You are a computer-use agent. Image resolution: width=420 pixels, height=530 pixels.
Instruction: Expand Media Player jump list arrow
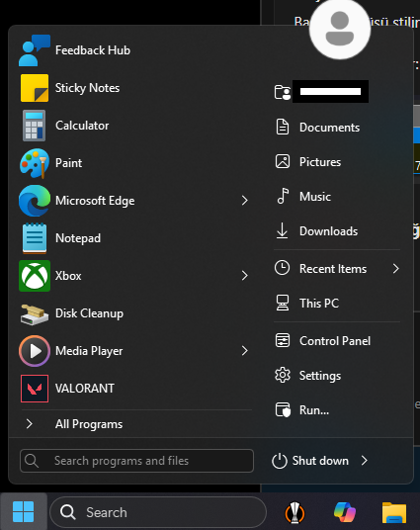[245, 351]
